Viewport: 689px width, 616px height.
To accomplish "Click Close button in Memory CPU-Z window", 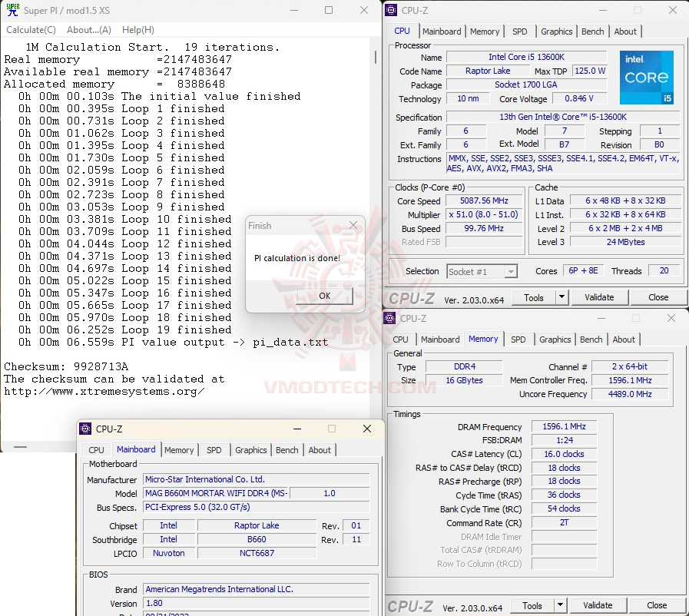I will pyautogui.click(x=657, y=605).
